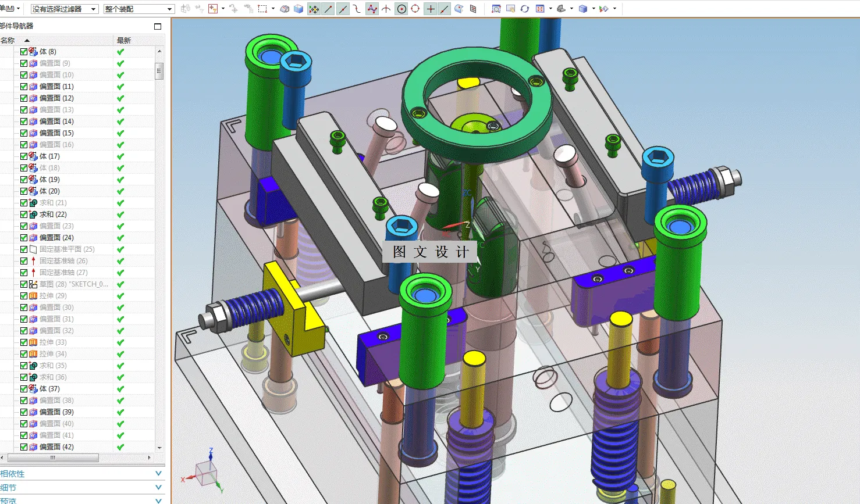Toggle the grid snap icon

473,9
